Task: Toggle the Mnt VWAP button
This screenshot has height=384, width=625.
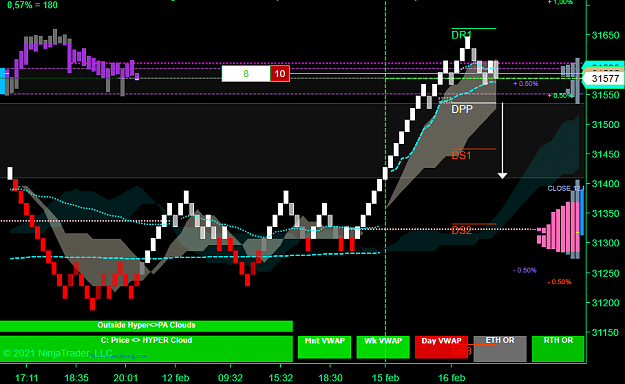Action: 324,347
